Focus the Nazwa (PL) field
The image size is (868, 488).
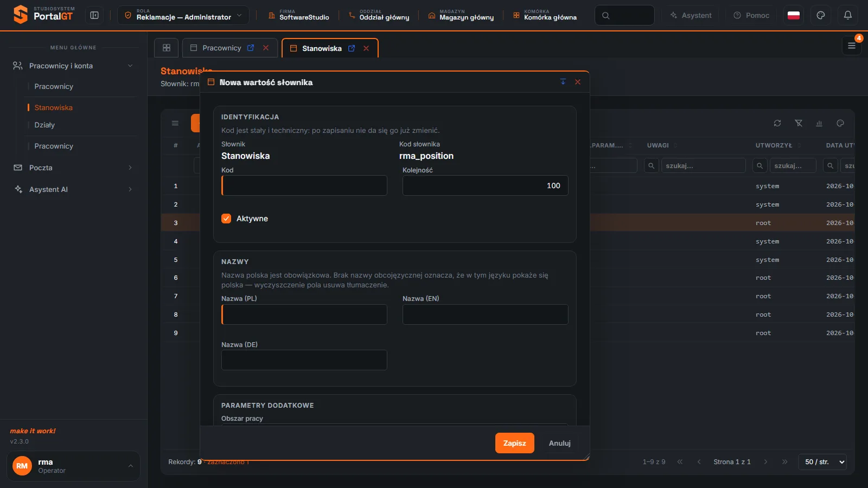point(304,314)
